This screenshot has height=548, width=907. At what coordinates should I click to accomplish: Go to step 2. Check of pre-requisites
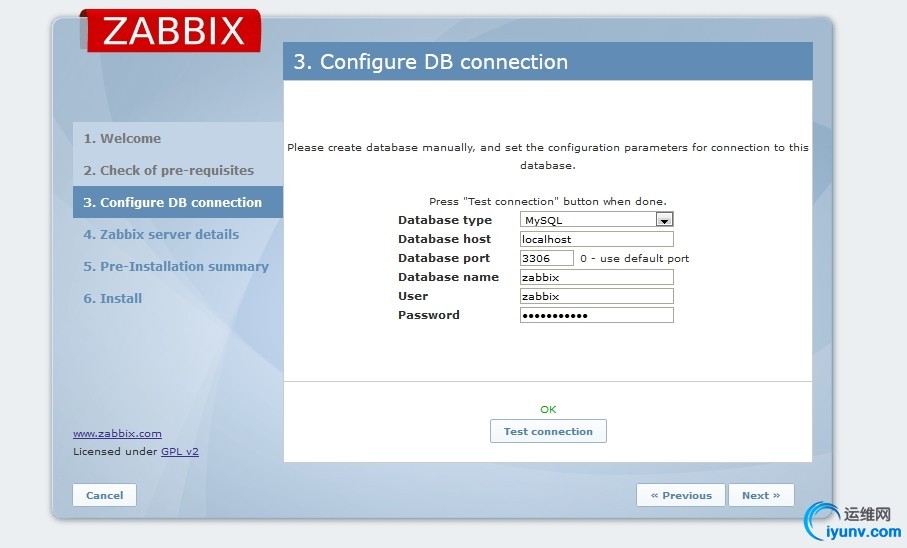[168, 170]
